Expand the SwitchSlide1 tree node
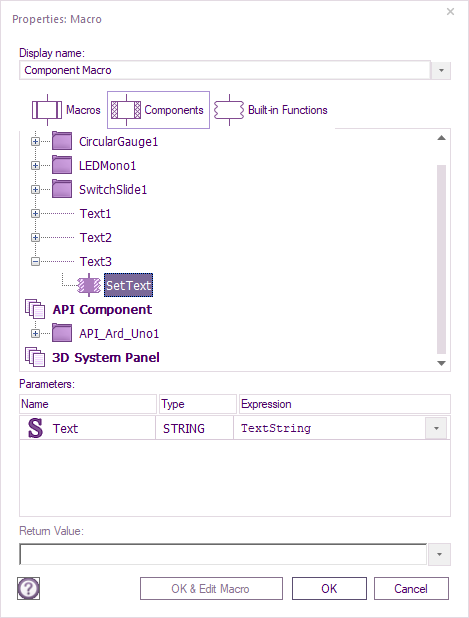Image resolution: width=469 pixels, height=618 pixels. (x=35, y=190)
